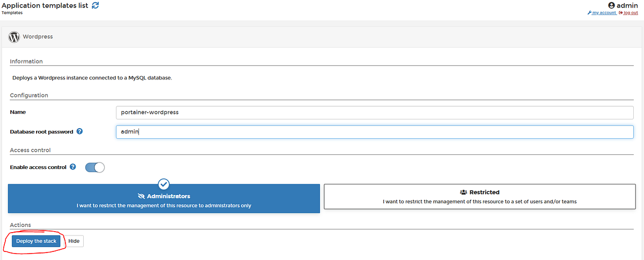
Task: Focus the Database root password field
Action: click(x=375, y=132)
